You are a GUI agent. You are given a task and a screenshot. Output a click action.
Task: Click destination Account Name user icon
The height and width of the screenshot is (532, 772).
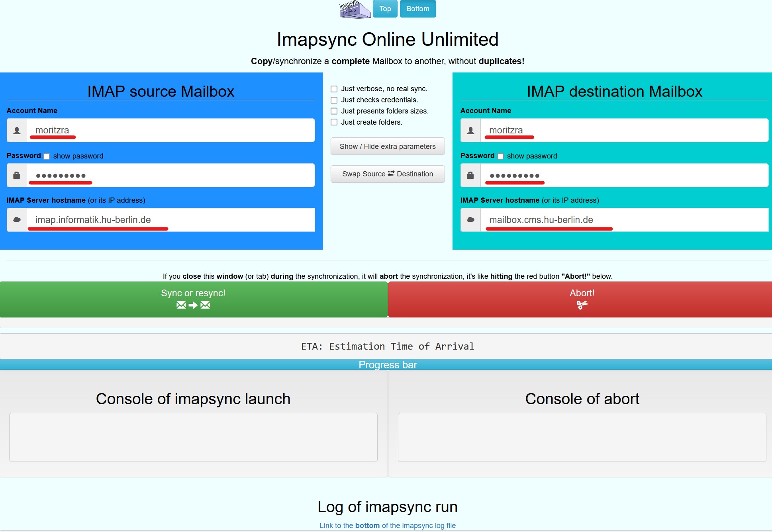pos(470,130)
